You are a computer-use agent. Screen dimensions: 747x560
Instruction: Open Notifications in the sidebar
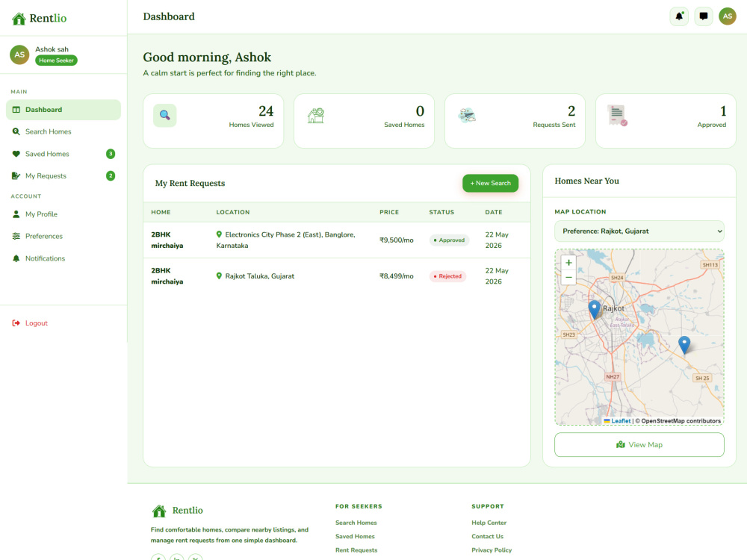point(63,258)
